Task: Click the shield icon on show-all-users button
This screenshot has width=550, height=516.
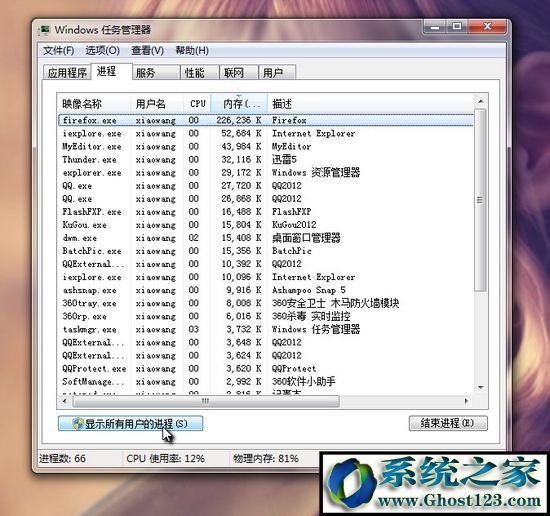Action: 78,424
